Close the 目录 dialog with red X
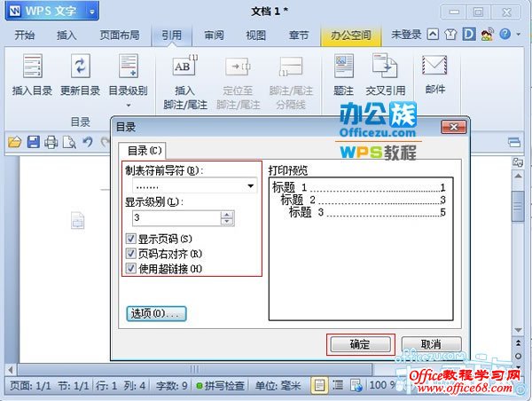This screenshot has height=401, width=532. tap(454, 127)
